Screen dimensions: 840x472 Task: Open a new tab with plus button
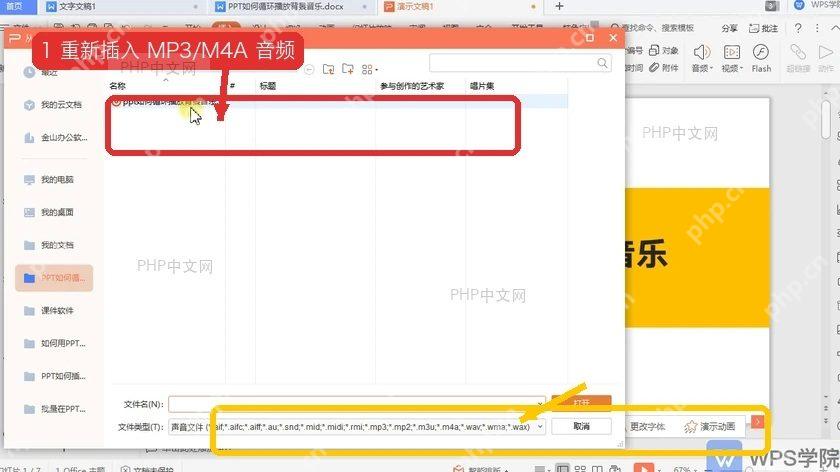pos(559,6)
